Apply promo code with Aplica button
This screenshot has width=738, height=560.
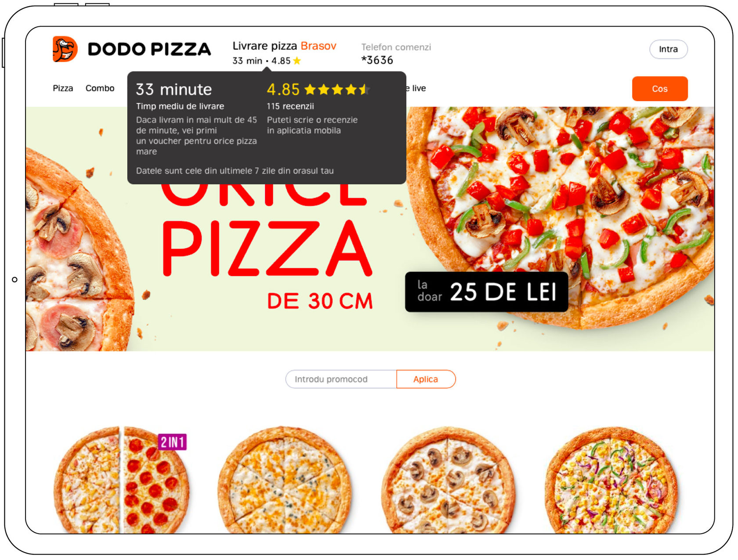pyautogui.click(x=426, y=379)
